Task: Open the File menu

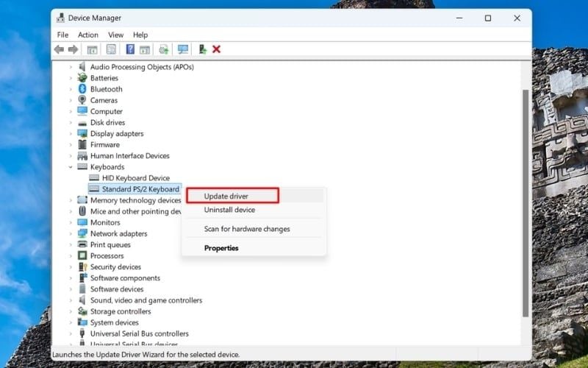Action: [62, 35]
